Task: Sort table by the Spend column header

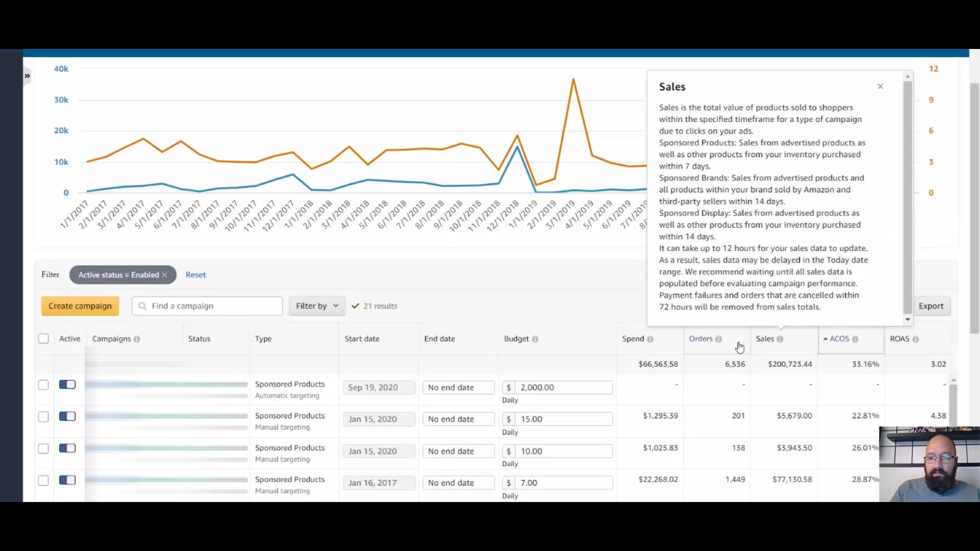Action: pos(633,339)
